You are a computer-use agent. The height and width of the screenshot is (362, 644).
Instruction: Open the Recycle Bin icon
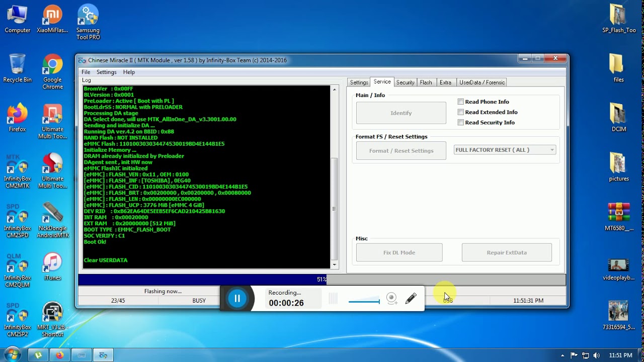coord(18,68)
